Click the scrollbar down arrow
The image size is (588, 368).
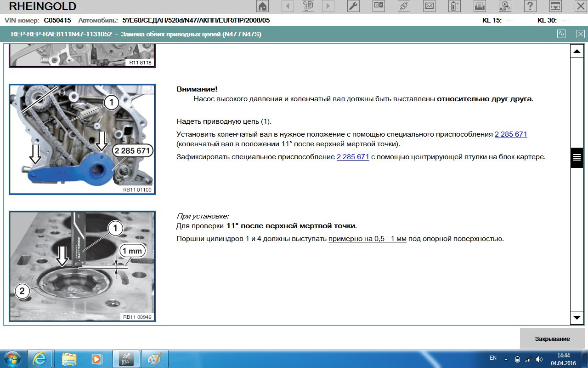pos(577,318)
